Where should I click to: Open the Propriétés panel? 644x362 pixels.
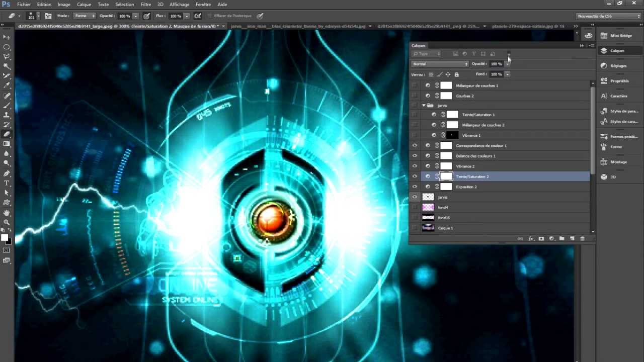tap(619, 81)
